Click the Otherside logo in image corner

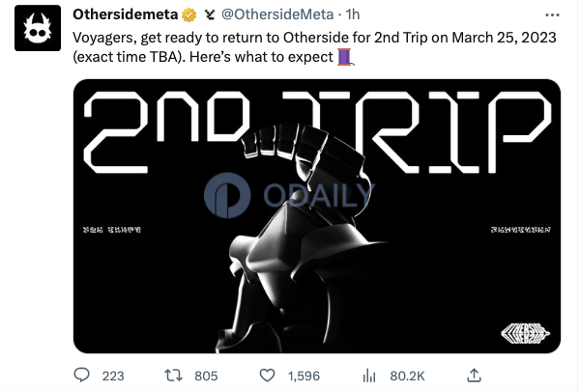coord(525,333)
